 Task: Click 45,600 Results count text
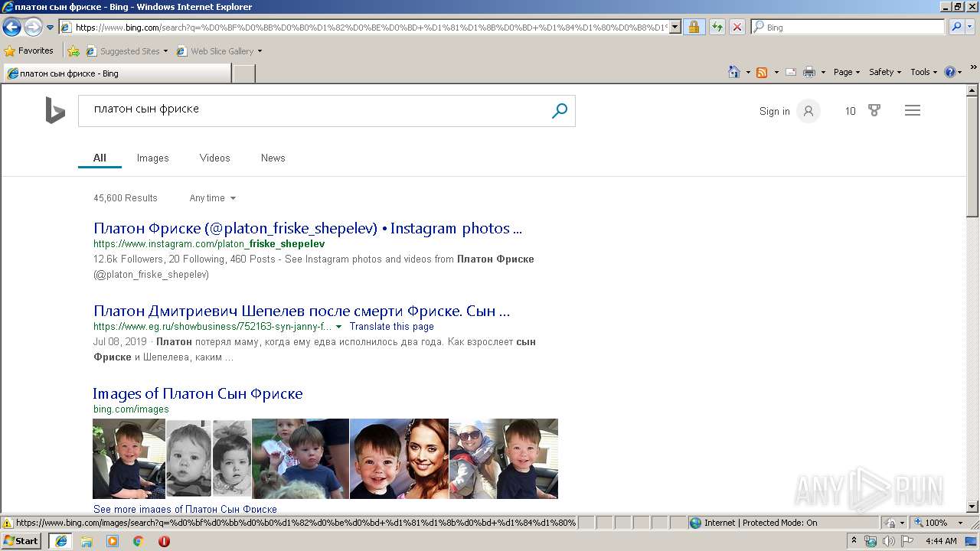[126, 197]
